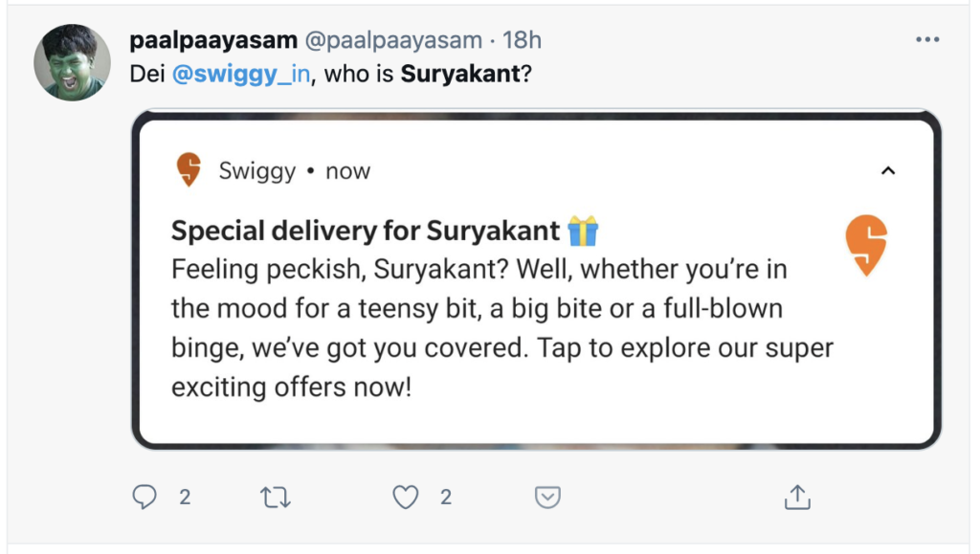
Task: Click the bold Suryakant word in tweet text
Action: (459, 74)
